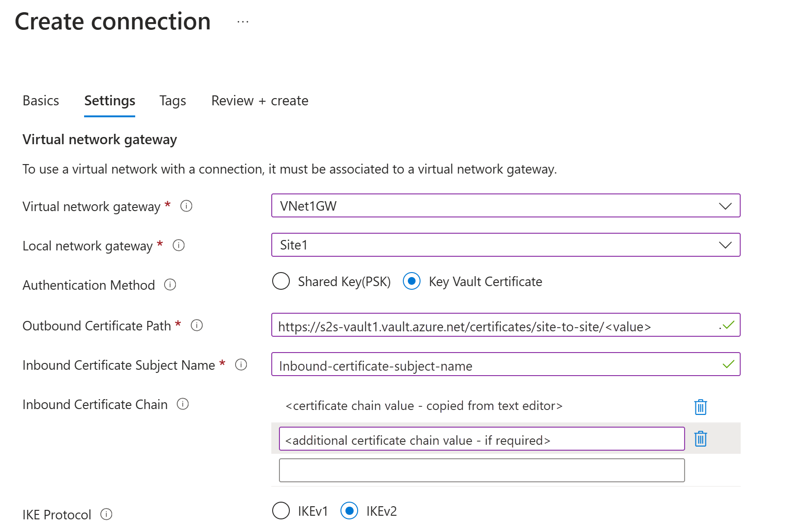The height and width of the screenshot is (532, 789).
Task: Go to Review + create tab
Action: coord(260,101)
